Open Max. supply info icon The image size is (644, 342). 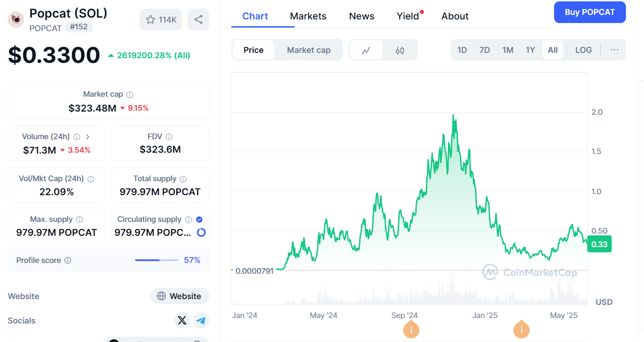pyautogui.click(x=80, y=220)
